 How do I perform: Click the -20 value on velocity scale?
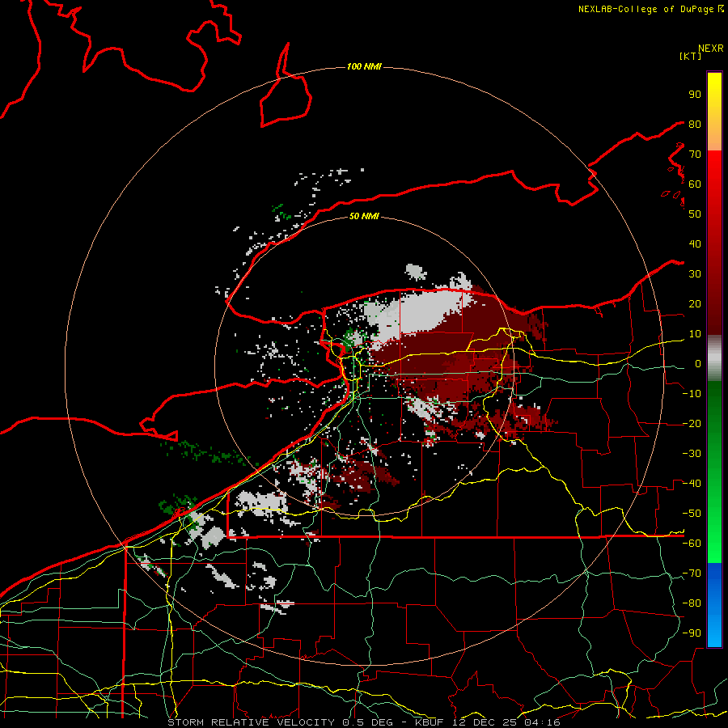click(x=692, y=423)
